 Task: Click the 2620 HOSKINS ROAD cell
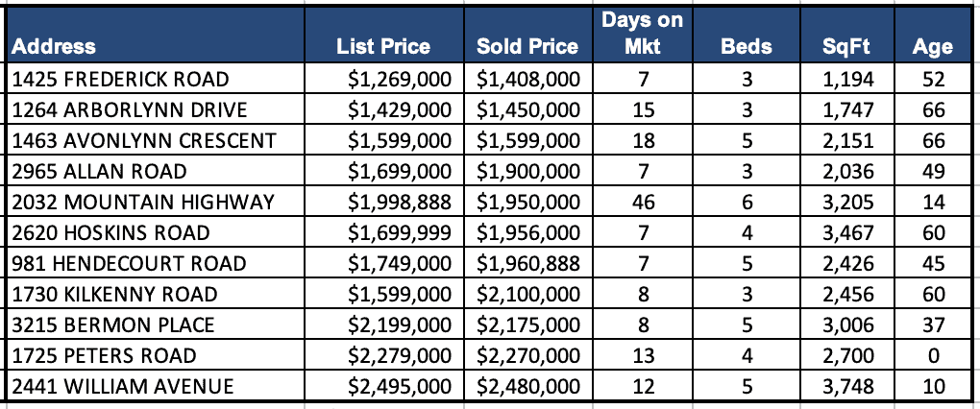point(105,232)
